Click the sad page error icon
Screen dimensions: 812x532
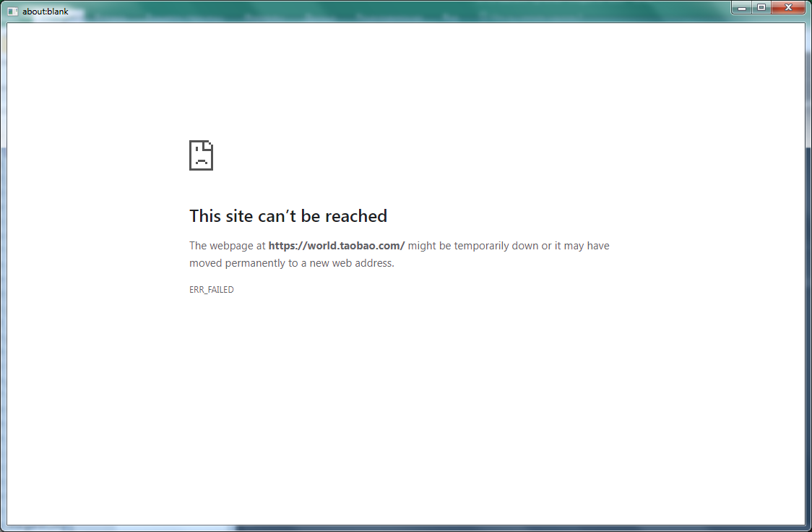tap(201, 155)
